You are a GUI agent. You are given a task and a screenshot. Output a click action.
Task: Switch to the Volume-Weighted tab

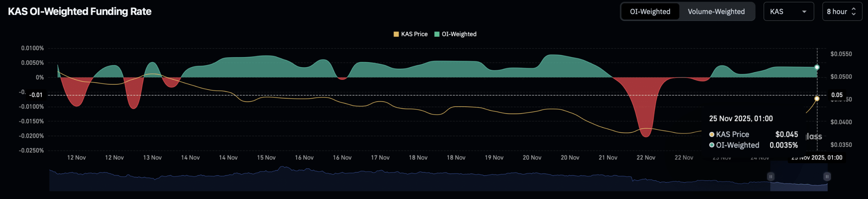pyautogui.click(x=716, y=12)
